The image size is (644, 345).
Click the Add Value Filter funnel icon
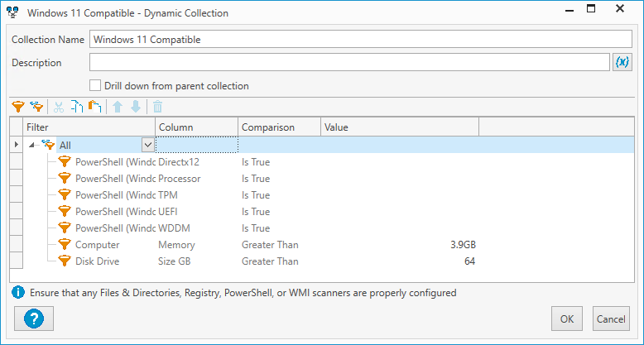tap(18, 108)
